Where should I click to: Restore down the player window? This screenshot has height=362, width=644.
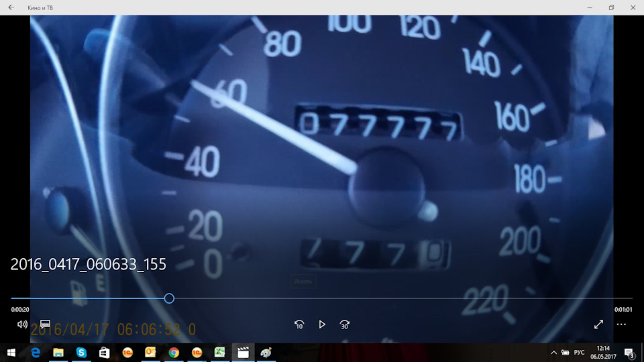(612, 7)
